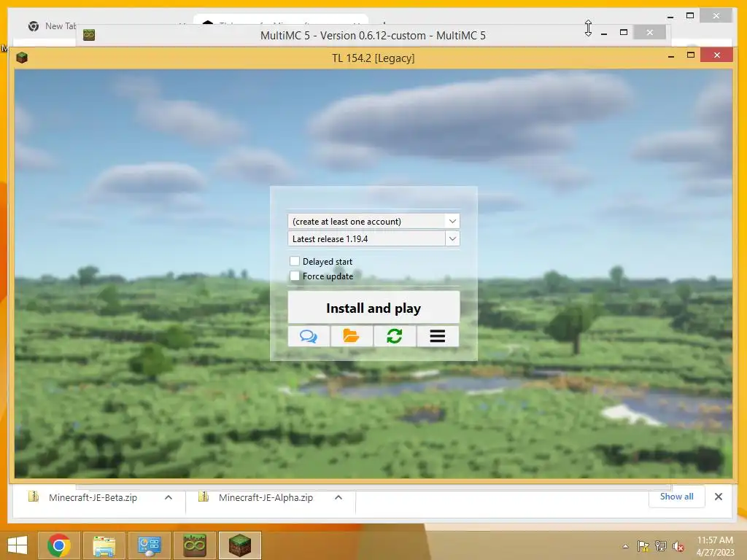Screen dimensions: 747x560
Task: Open Action Center flag tray icon
Action: (x=643, y=546)
